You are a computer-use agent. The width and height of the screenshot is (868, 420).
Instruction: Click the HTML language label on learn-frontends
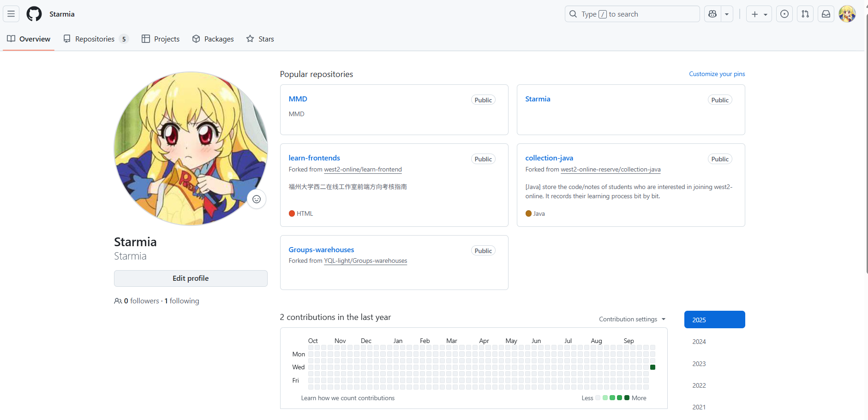[305, 214]
